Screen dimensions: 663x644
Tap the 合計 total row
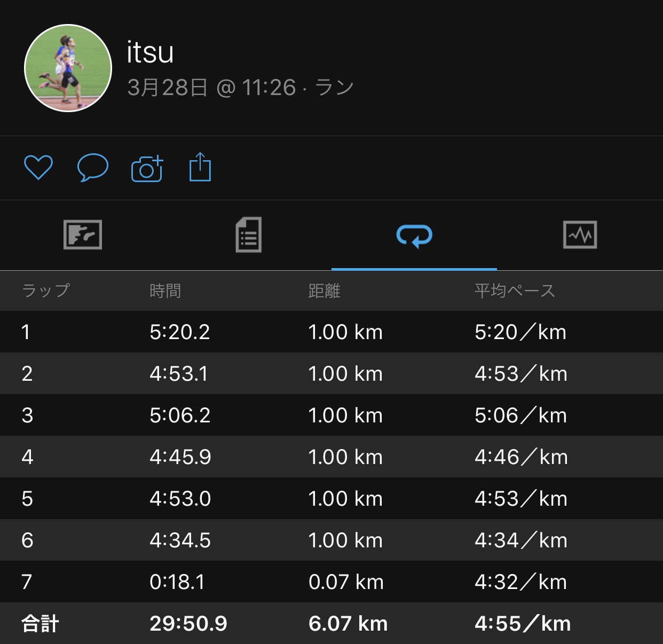point(41,624)
